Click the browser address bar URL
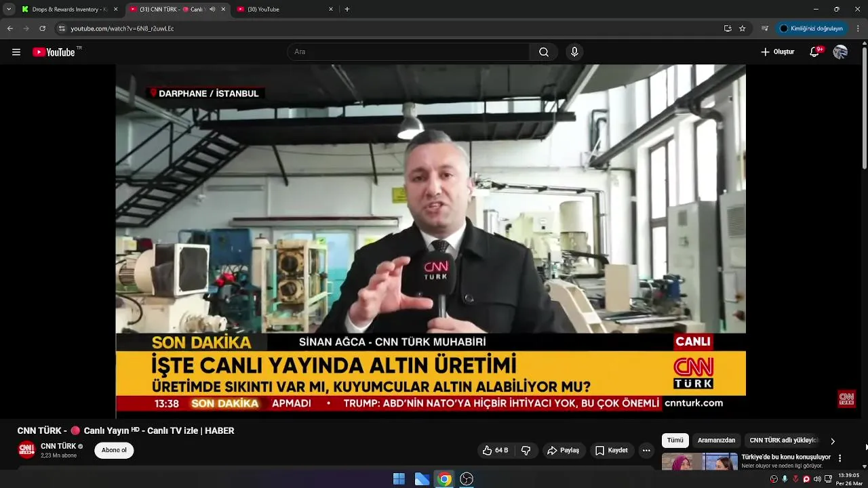Screen dimensions: 868x488 [x=123, y=28]
